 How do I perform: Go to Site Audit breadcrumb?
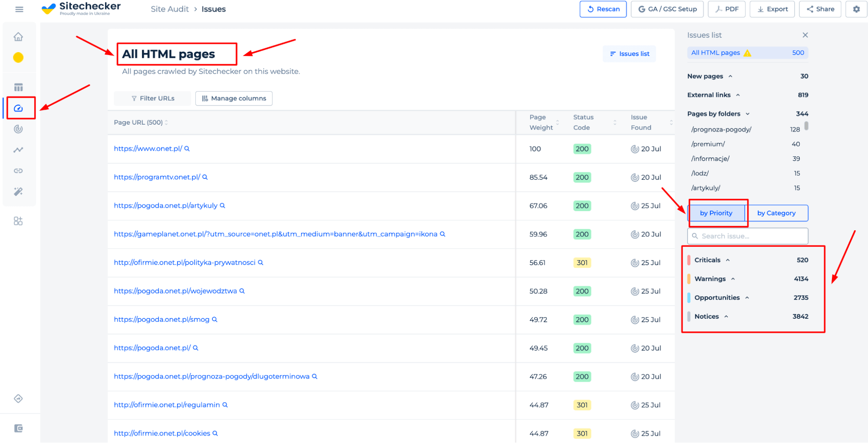[170, 9]
